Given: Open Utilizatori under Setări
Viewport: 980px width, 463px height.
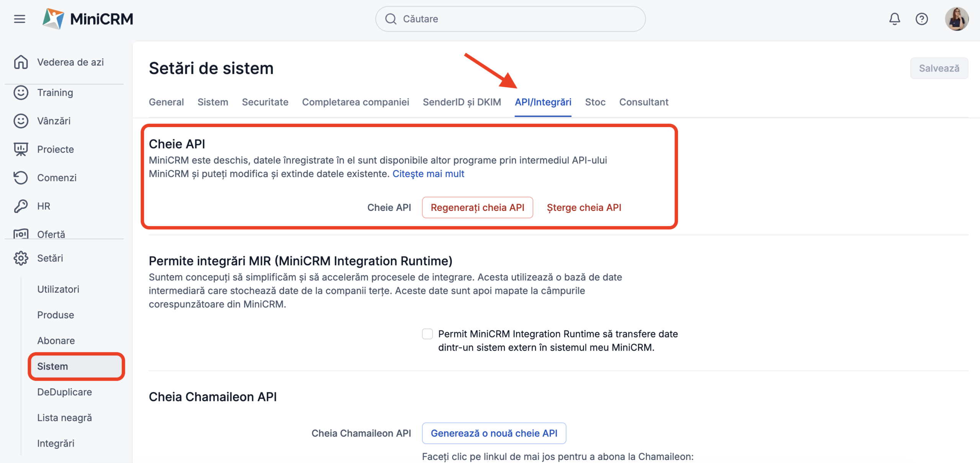Looking at the screenshot, I should tap(58, 289).
